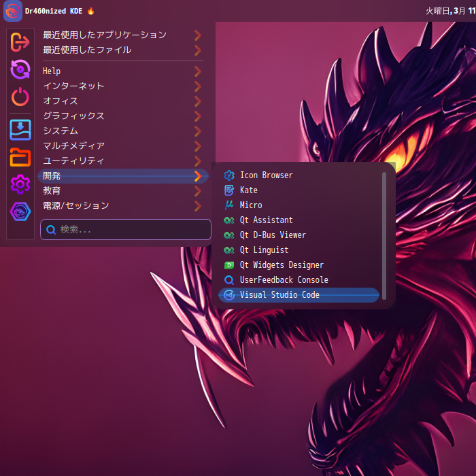Image resolution: width=476 pixels, height=476 pixels.
Task: Click the 検索 search input field
Action: click(x=126, y=230)
